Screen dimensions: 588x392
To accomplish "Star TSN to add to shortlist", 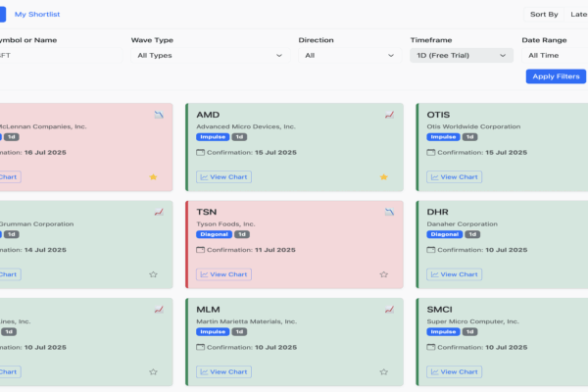I will point(383,274).
